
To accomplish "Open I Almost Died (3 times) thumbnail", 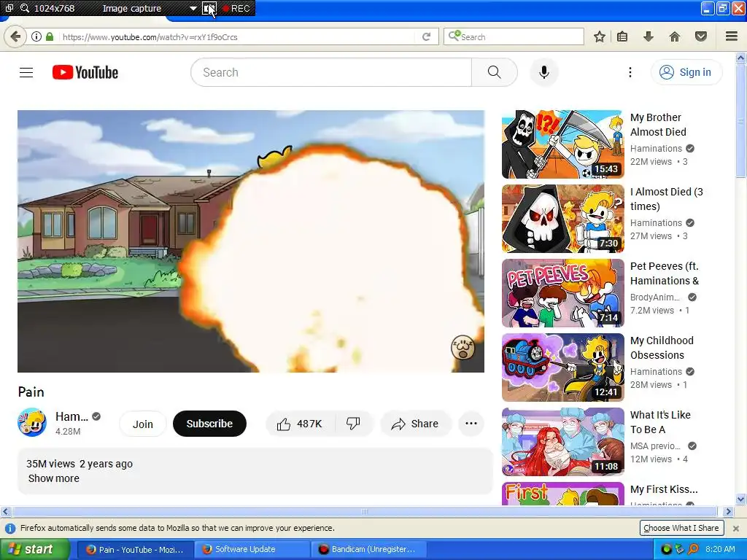I will tap(562, 219).
